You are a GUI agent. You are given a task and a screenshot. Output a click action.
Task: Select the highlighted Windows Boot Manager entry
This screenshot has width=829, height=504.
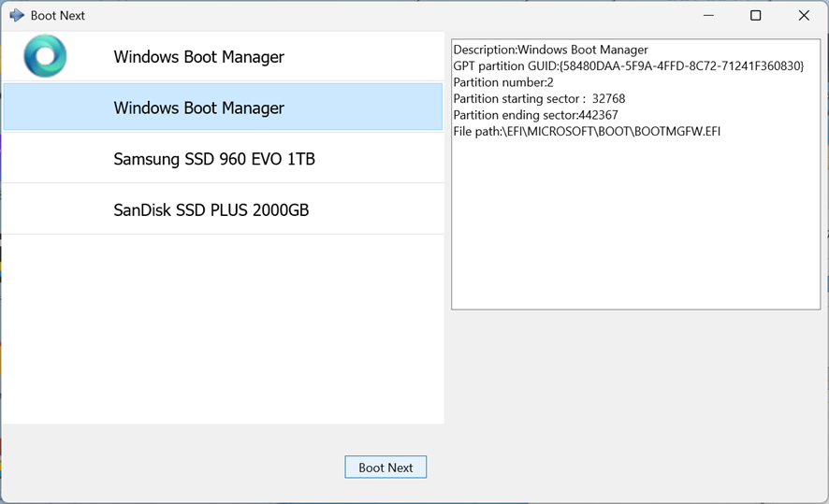click(198, 108)
